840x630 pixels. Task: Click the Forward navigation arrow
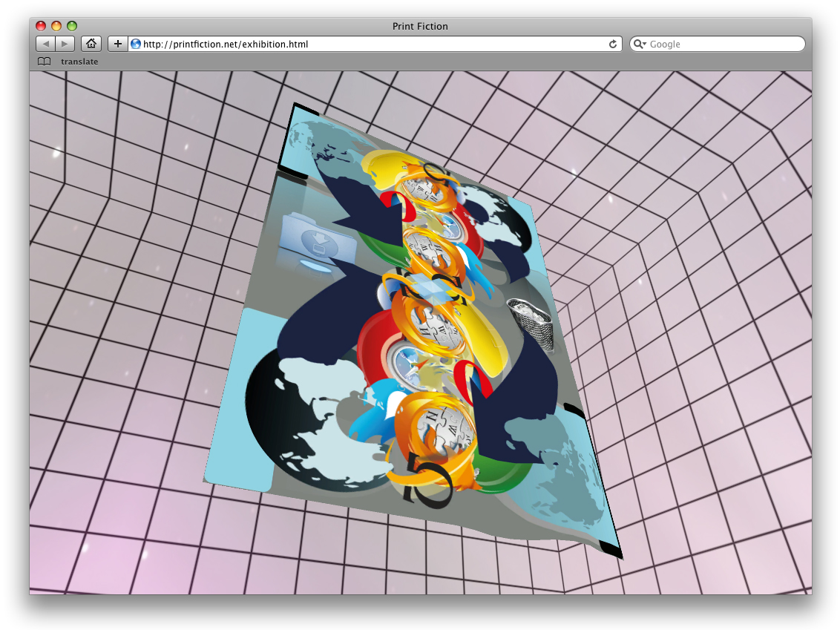coord(65,44)
